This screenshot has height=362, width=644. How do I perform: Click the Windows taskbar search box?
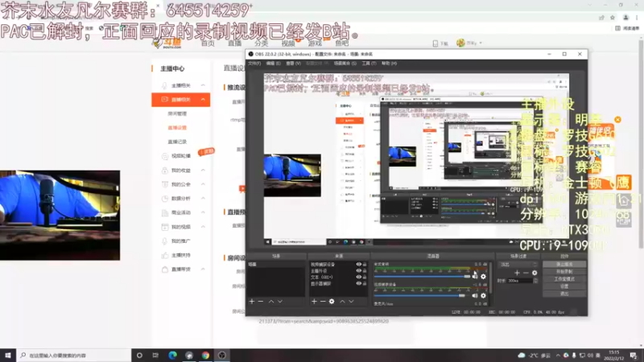74,356
